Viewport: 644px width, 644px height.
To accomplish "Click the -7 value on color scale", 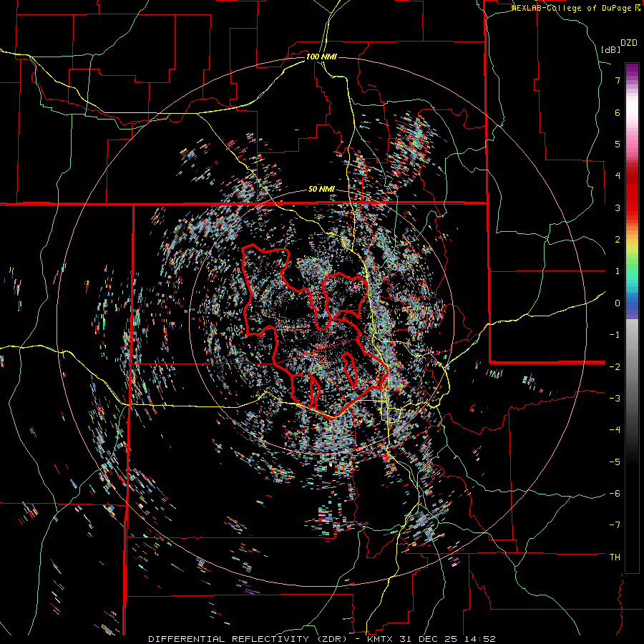I will (x=615, y=525).
